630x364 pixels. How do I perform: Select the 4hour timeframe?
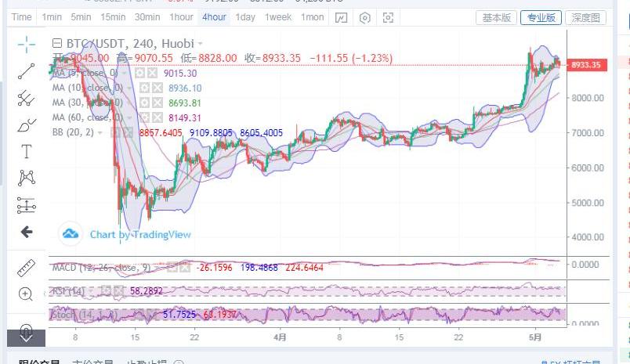214,17
